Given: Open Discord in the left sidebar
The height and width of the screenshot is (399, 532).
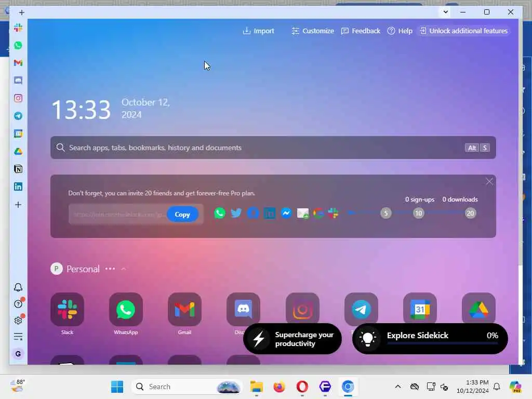Looking at the screenshot, I should point(18,81).
